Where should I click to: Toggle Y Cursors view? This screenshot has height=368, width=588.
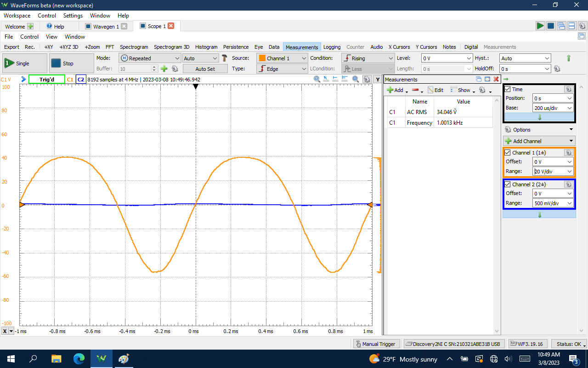[426, 47]
